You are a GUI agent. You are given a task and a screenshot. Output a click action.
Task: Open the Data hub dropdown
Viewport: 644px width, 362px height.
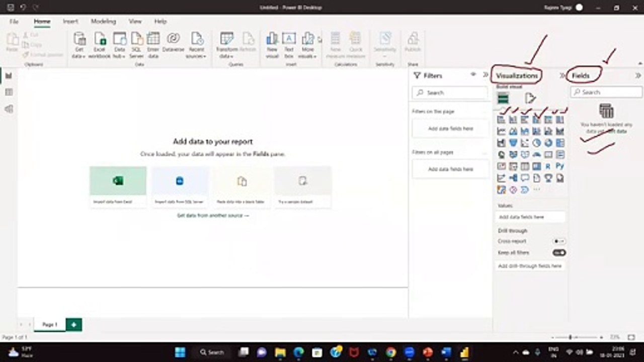pyautogui.click(x=119, y=45)
